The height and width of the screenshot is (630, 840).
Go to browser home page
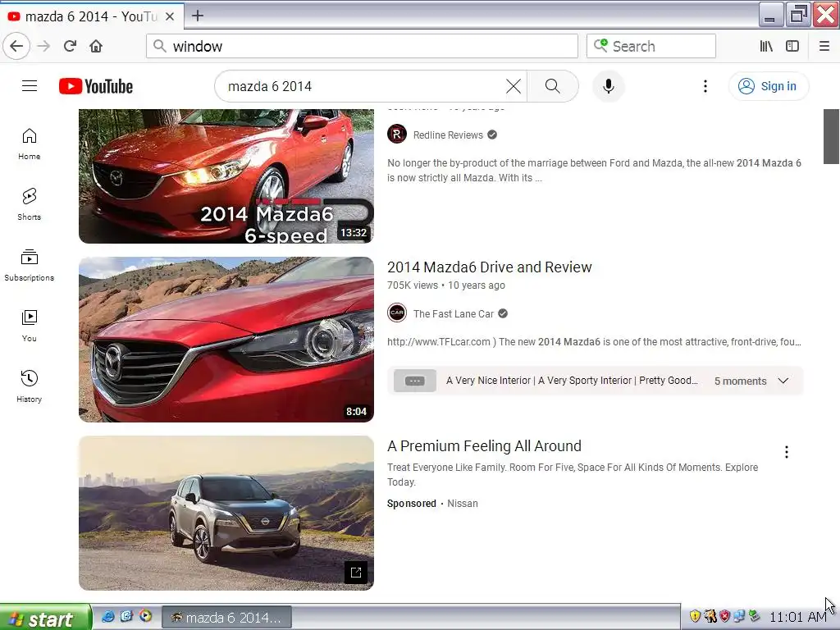pyautogui.click(x=96, y=46)
